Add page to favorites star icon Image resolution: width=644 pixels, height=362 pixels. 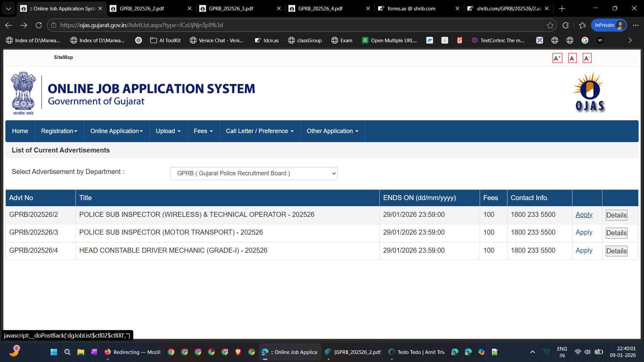(550, 25)
